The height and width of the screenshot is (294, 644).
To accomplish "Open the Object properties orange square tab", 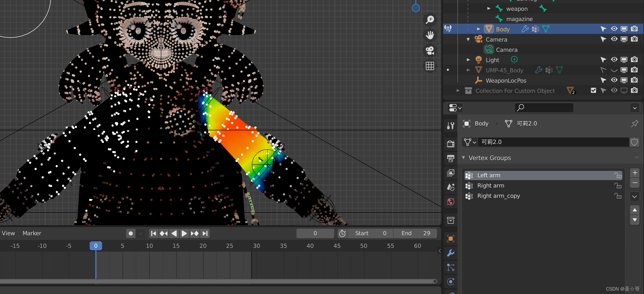I will tap(451, 239).
